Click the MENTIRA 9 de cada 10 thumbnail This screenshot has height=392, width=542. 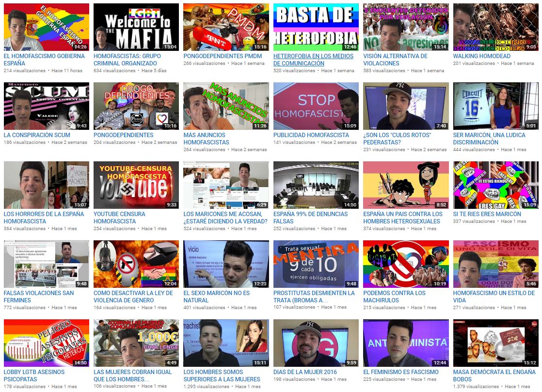point(316,264)
